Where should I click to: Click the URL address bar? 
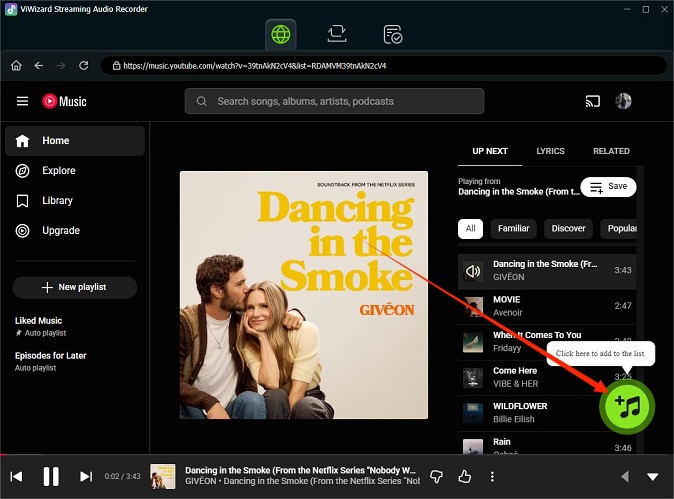(383, 66)
